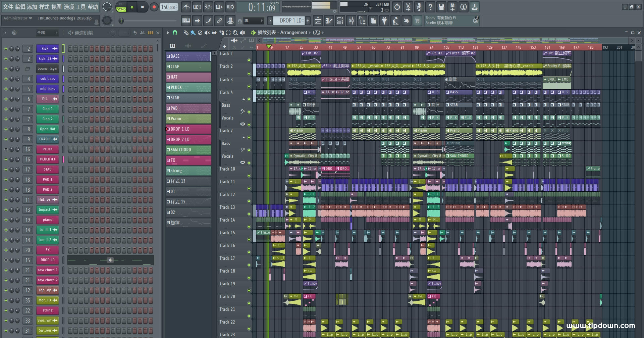Select the playlist slip tool
This screenshot has height=338, width=644.
[214, 33]
